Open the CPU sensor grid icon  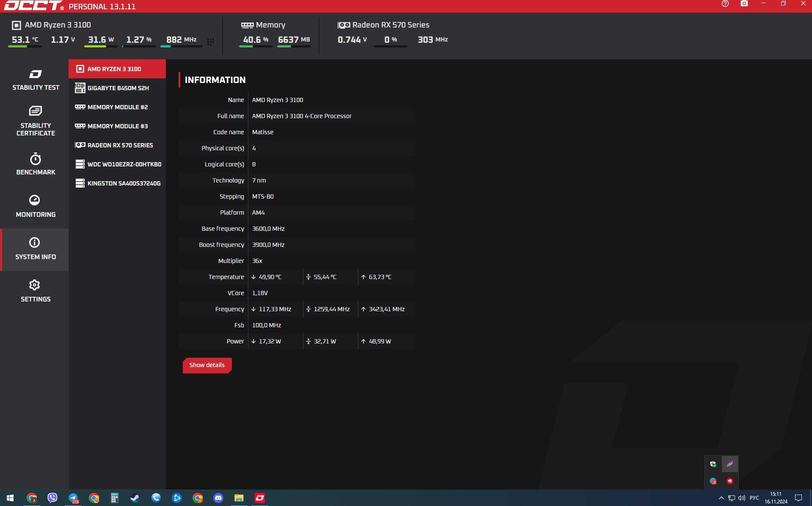211,41
